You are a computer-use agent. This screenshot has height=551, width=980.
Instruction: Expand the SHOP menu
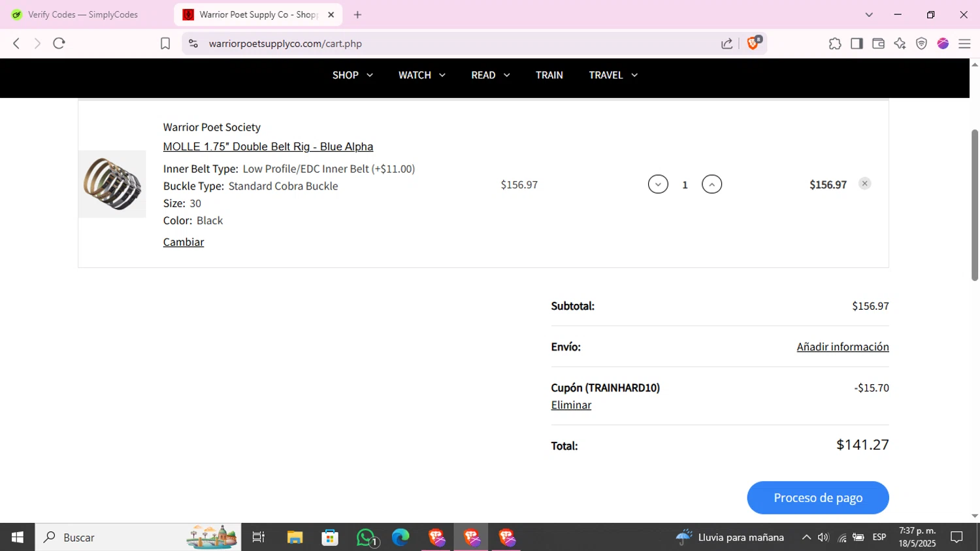pos(352,75)
